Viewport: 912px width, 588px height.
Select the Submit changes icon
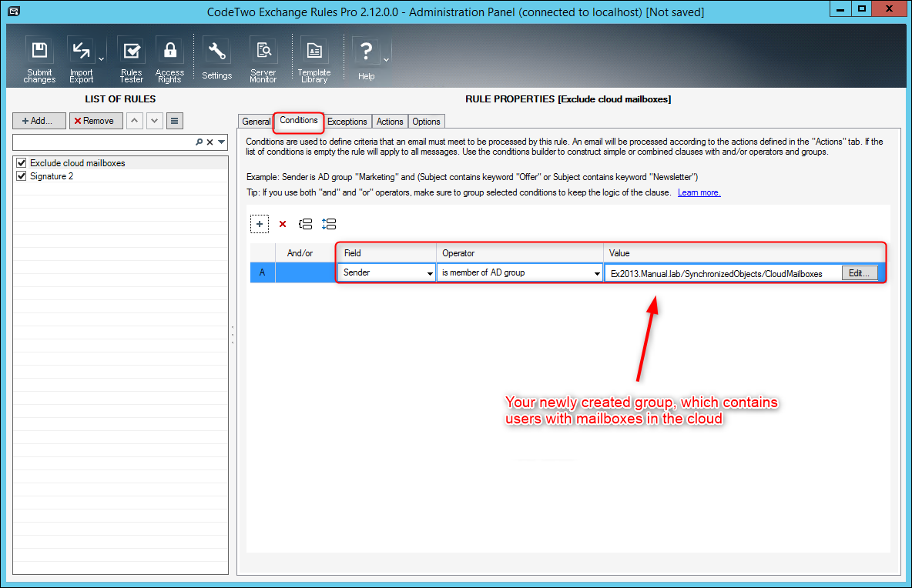(x=39, y=51)
